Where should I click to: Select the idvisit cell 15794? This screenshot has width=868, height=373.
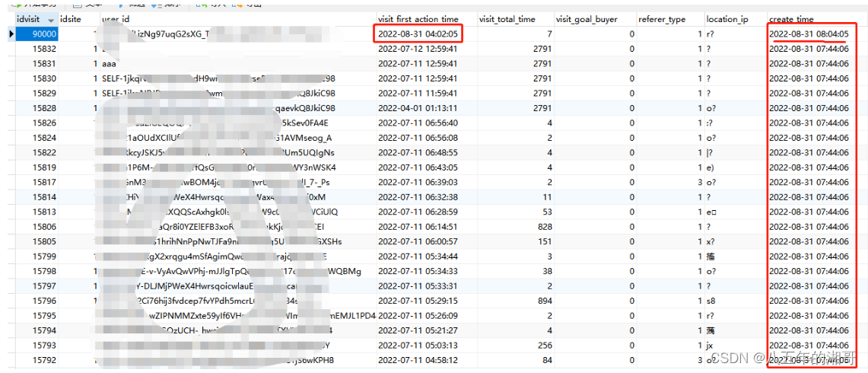[x=36, y=330]
